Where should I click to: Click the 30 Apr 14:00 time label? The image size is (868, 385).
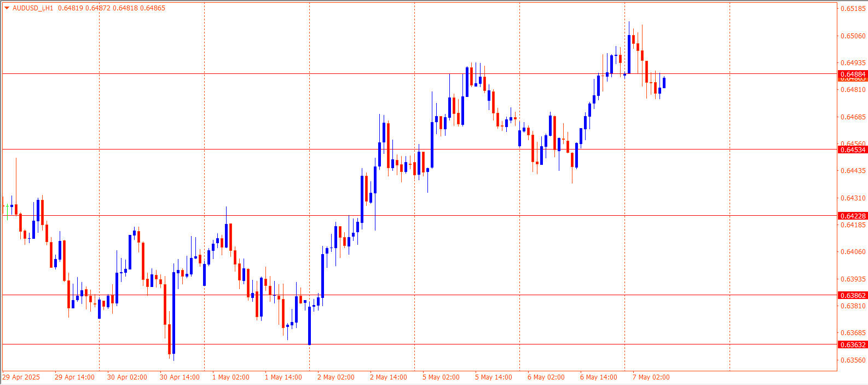point(180,377)
